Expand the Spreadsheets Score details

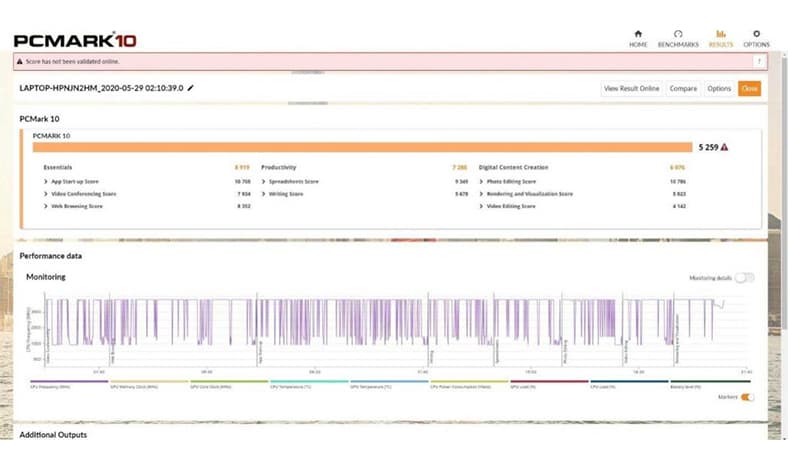pyautogui.click(x=263, y=181)
